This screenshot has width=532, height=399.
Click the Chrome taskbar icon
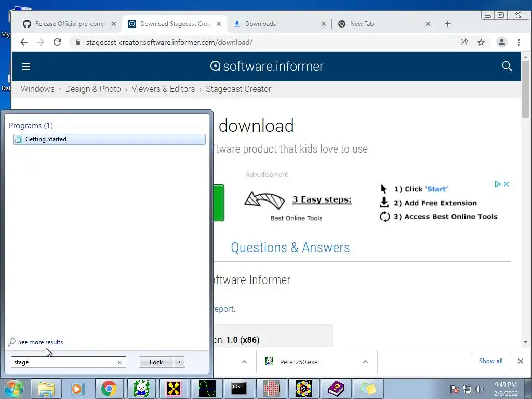(109, 389)
